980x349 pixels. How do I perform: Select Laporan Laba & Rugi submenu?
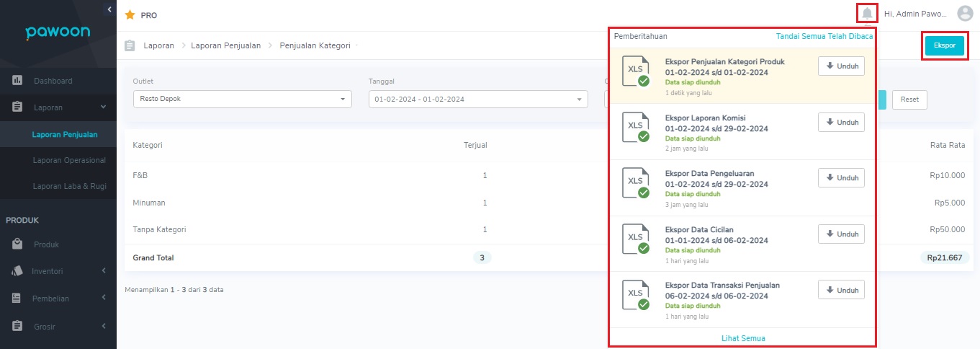click(70, 186)
